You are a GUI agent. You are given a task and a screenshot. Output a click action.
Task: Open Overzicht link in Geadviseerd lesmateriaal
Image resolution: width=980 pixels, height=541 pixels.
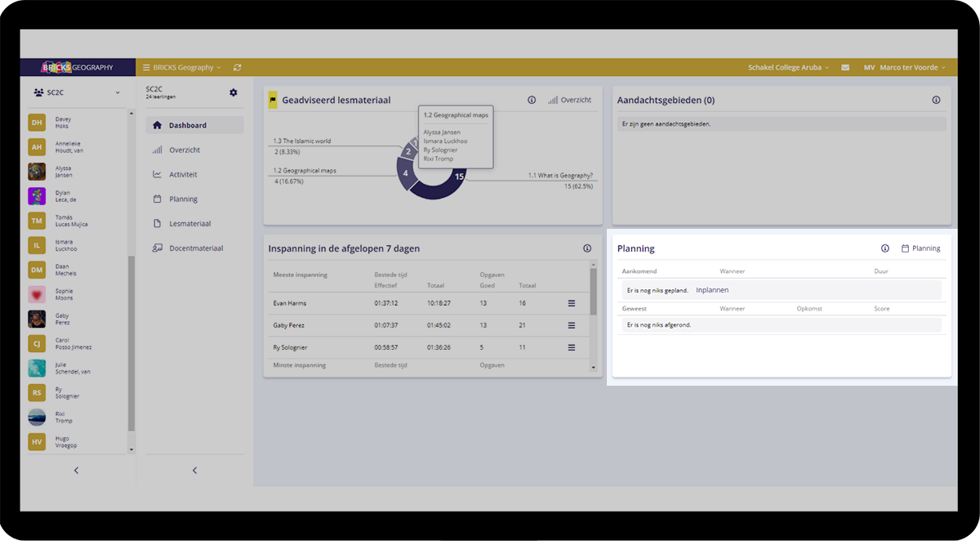point(570,100)
